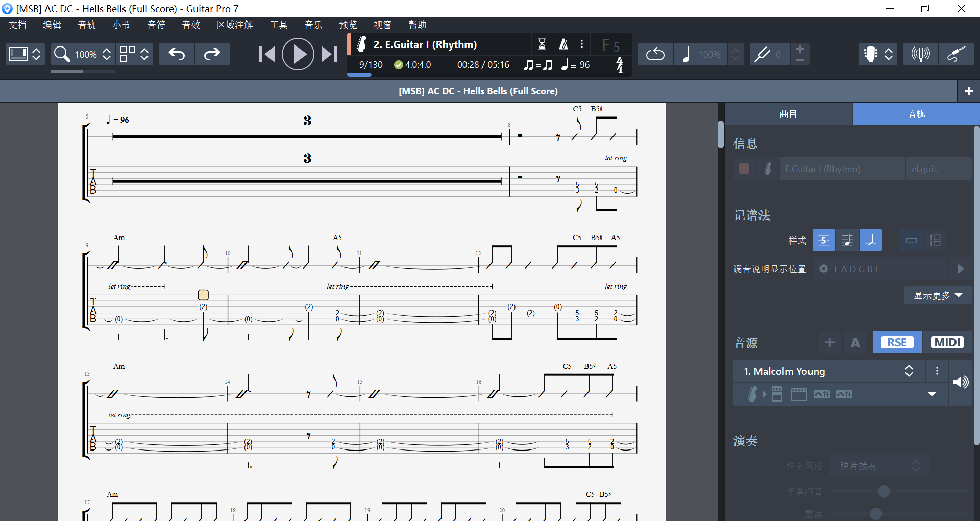Open the 工具 menu

click(279, 25)
